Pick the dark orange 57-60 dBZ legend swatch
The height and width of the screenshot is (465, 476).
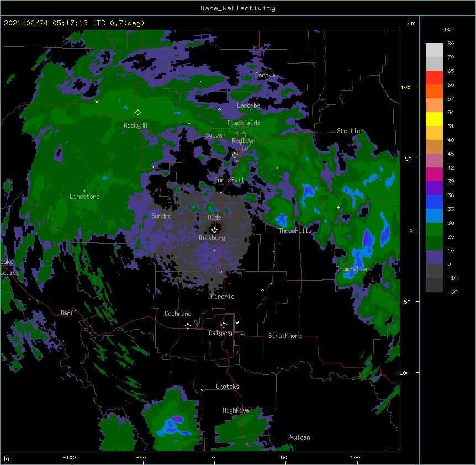tap(434, 91)
